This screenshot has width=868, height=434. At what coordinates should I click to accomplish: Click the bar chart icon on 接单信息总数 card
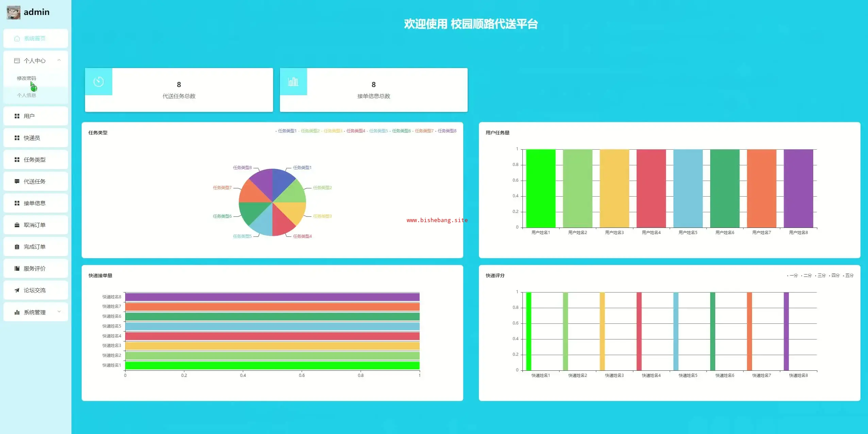293,82
